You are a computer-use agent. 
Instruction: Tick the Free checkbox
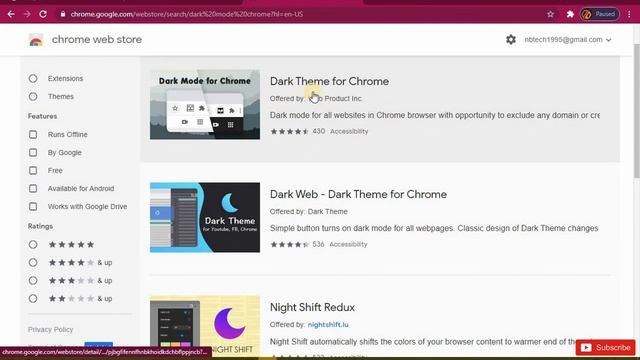(x=33, y=170)
